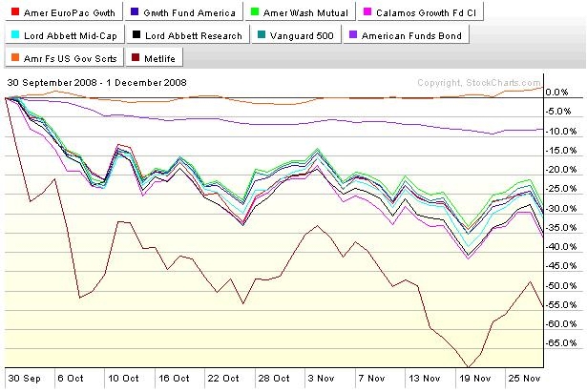Click the -55.0% y-axis label
587x392 pixels.
561,305
